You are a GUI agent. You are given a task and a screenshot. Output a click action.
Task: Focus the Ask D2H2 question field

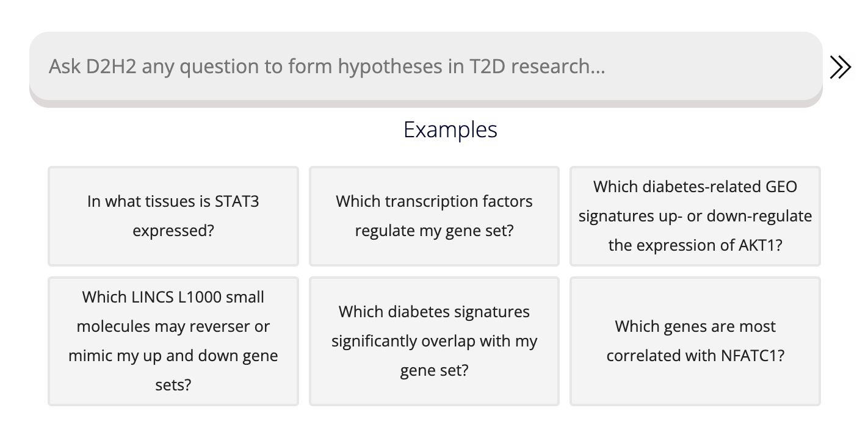425,66
